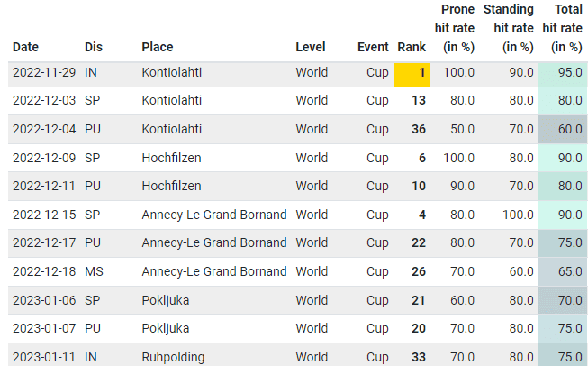Select rank 36 cell

coord(418,129)
